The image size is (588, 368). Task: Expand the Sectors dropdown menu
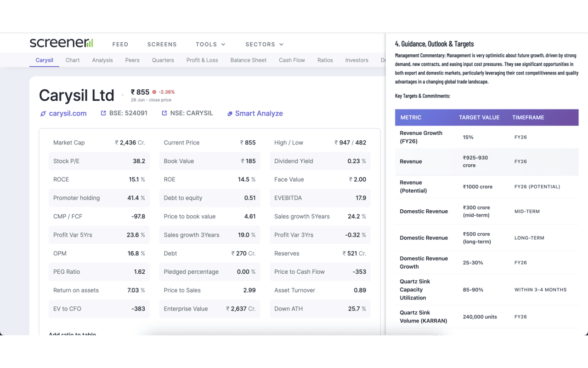[264, 44]
